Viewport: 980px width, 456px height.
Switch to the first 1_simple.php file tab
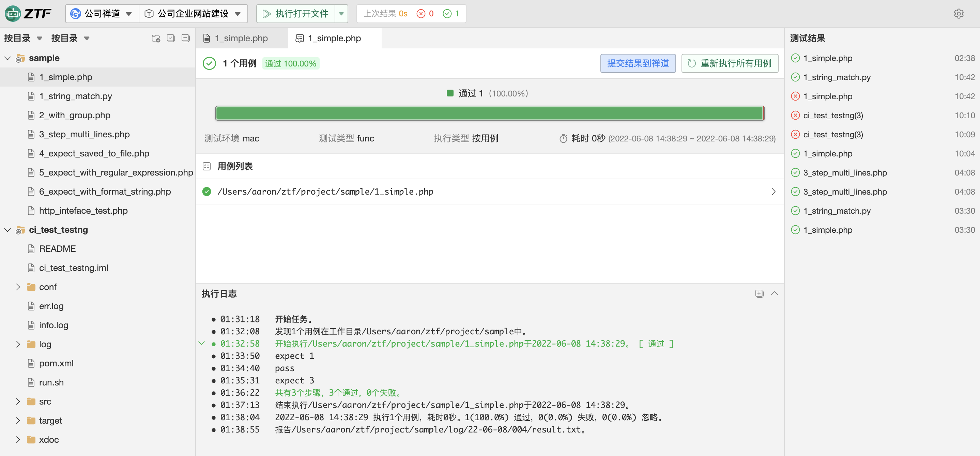point(241,38)
